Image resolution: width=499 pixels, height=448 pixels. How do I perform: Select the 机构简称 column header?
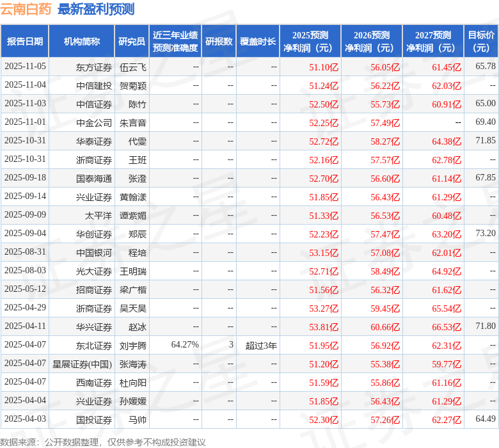pos(81,42)
